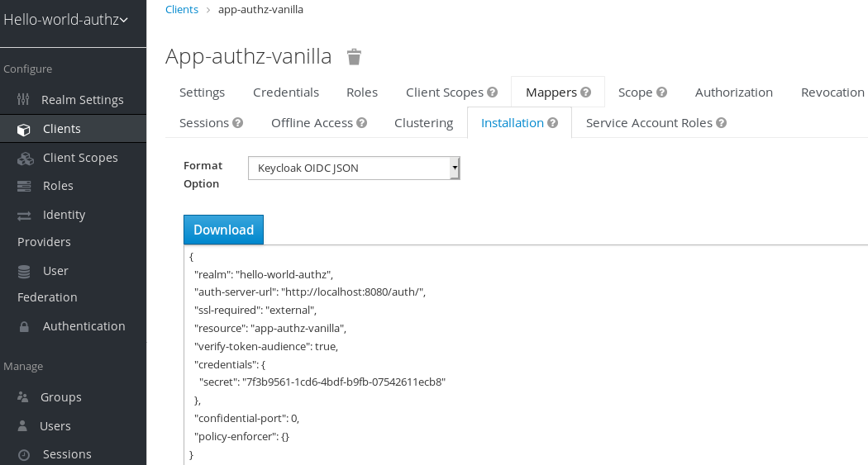This screenshot has width=868, height=465.
Task: Click the Realm Settings sliders icon
Action: 24,100
